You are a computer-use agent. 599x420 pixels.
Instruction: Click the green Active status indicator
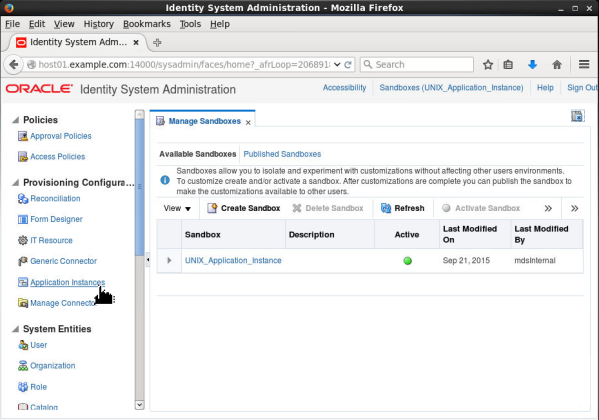(408, 261)
